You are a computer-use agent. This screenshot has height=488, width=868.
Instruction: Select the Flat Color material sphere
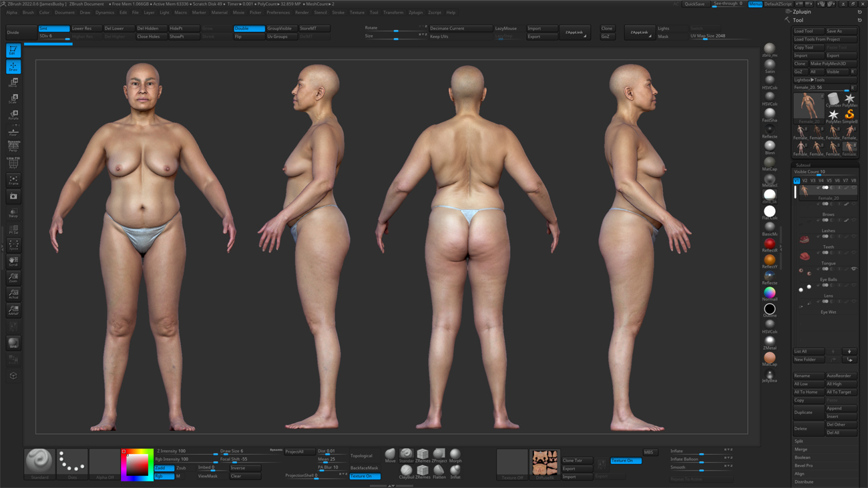click(x=770, y=212)
